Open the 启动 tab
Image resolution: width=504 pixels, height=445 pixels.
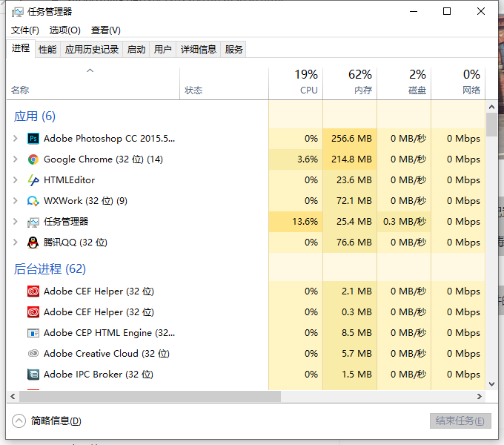[136, 50]
